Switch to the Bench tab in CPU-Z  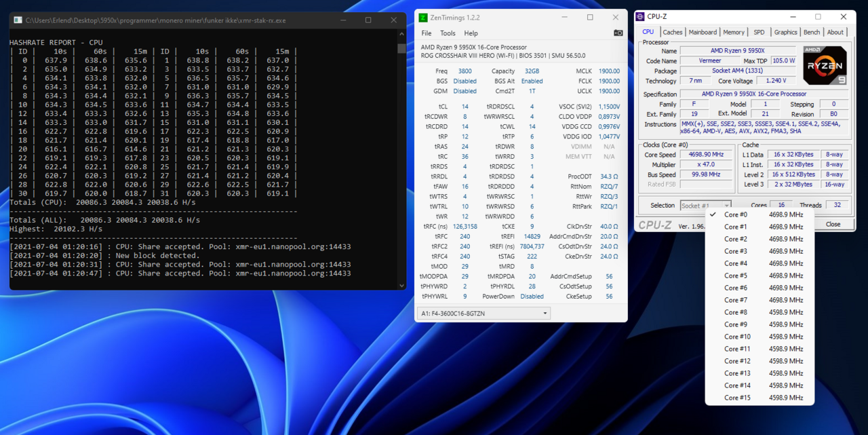(811, 32)
